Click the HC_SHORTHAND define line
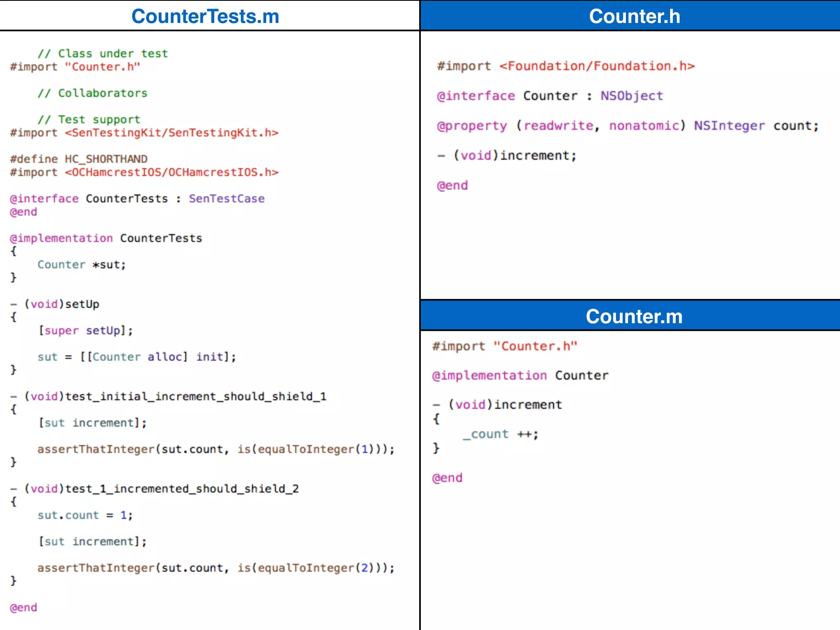This screenshot has width=840, height=630. (79, 159)
